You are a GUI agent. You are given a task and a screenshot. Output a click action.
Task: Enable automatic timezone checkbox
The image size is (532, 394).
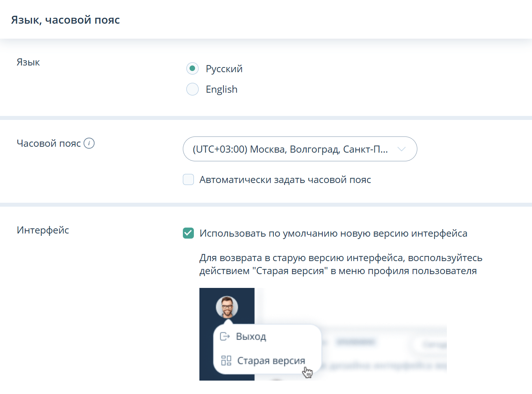(x=188, y=179)
